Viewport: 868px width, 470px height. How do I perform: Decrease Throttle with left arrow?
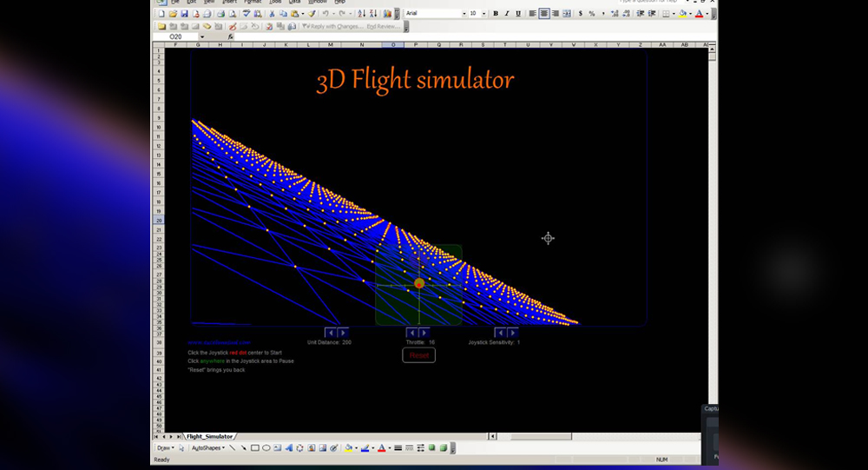click(x=411, y=333)
